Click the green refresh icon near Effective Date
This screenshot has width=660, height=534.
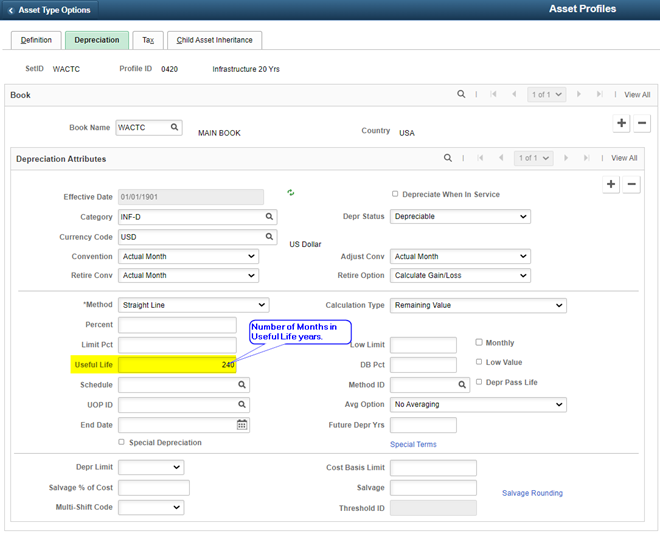click(x=290, y=193)
